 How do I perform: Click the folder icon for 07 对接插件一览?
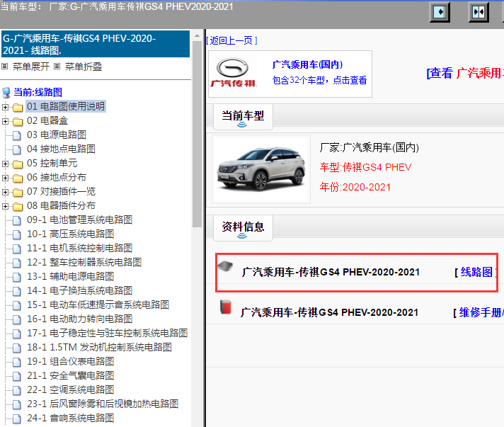[18, 192]
